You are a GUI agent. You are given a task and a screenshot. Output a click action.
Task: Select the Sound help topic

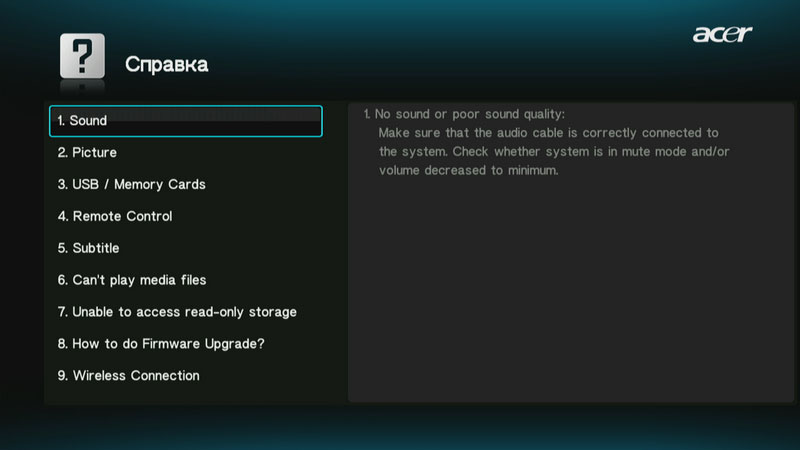pyautogui.click(x=185, y=121)
